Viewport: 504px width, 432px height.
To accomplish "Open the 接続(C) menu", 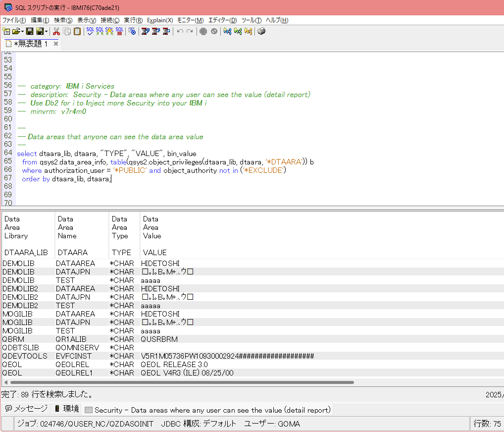I will click(110, 20).
